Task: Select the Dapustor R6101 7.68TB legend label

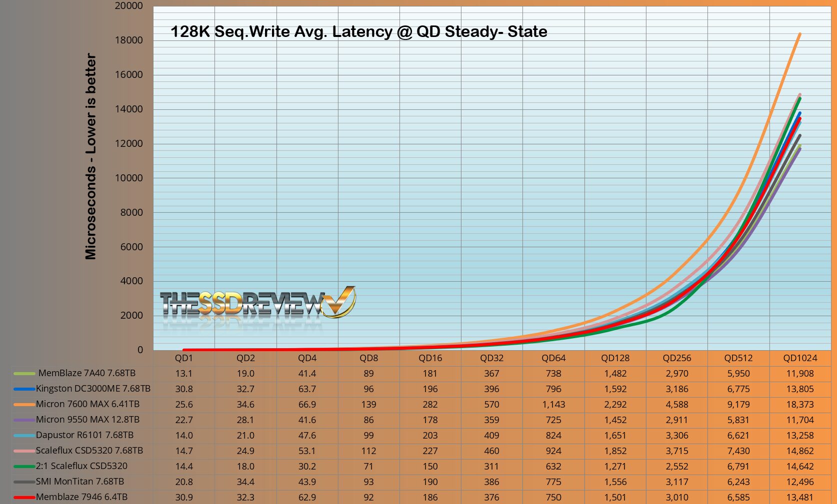Action: 84,435
